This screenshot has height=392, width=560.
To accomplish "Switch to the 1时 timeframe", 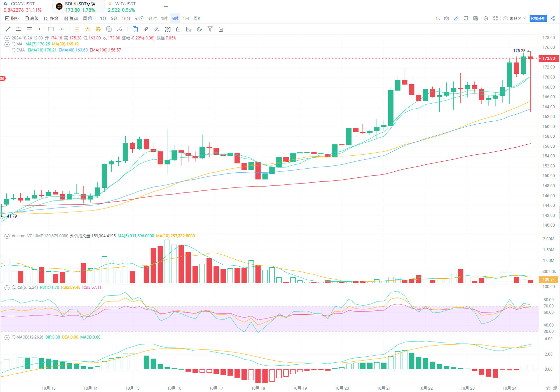I will coord(164,18).
